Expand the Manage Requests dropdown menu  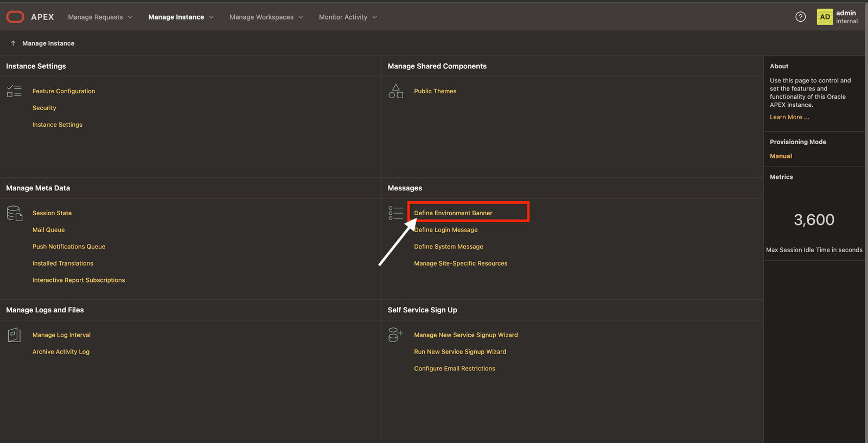pyautogui.click(x=100, y=17)
